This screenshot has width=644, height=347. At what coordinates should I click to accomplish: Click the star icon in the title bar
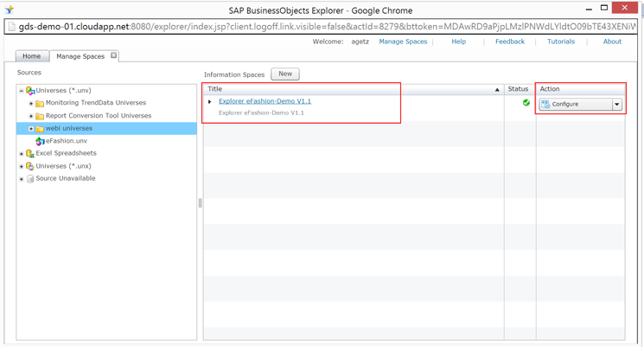click(10, 10)
